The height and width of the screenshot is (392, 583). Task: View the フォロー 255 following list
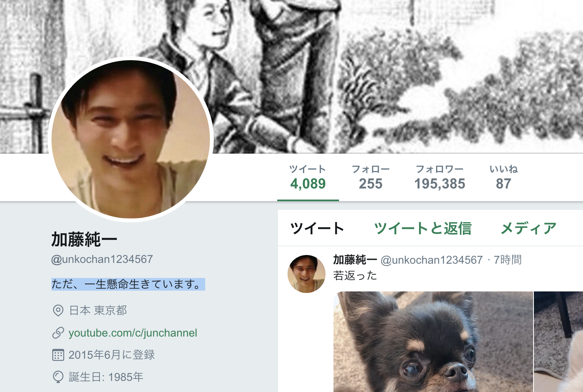click(x=371, y=178)
